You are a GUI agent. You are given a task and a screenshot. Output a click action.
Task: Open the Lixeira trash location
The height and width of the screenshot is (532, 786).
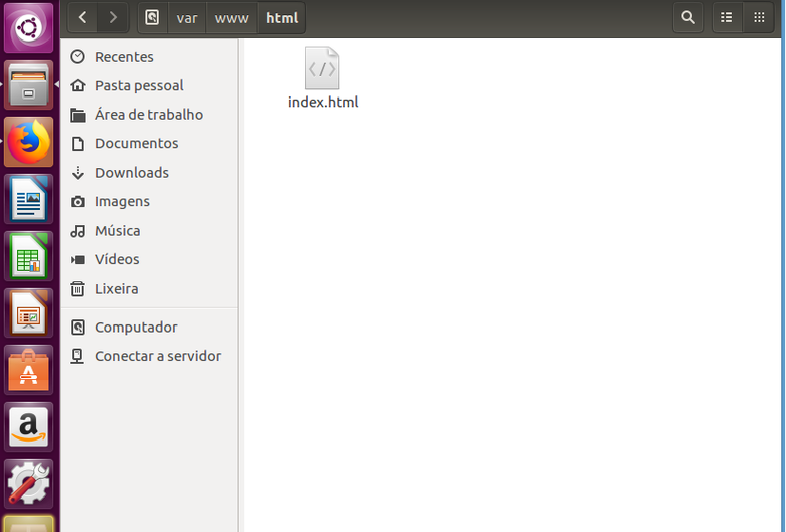tap(116, 289)
